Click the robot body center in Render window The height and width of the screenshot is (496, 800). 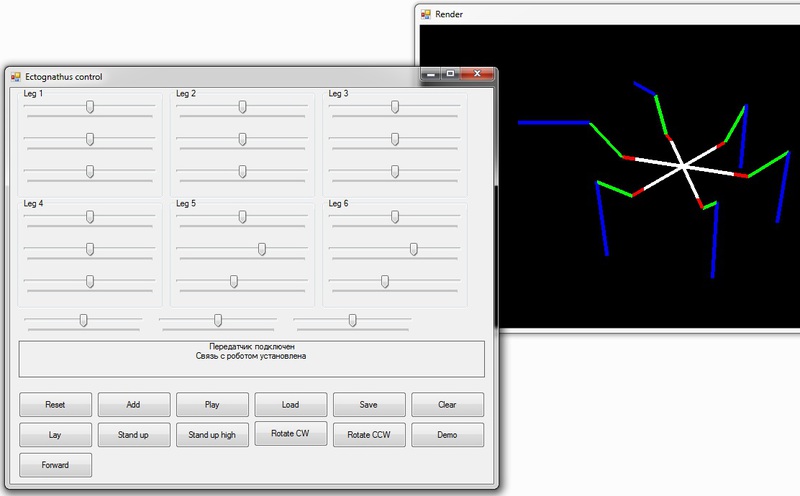pos(683,166)
